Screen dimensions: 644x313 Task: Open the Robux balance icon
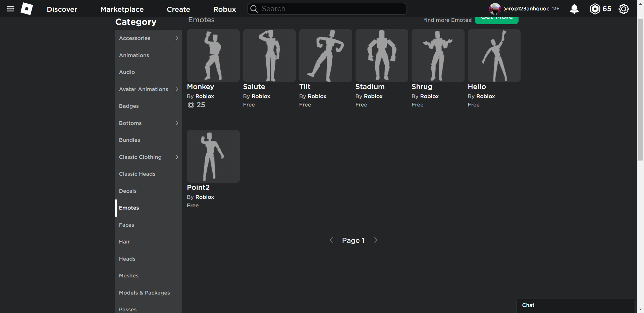tap(595, 9)
